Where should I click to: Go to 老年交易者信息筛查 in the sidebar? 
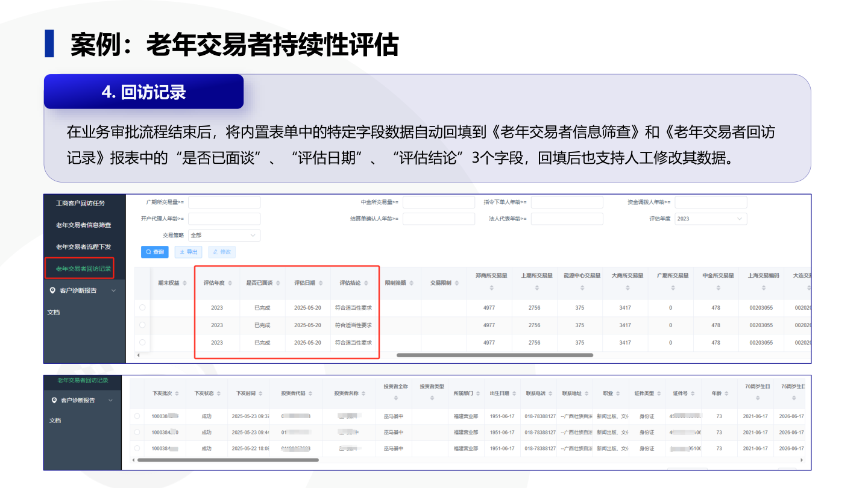83,225
